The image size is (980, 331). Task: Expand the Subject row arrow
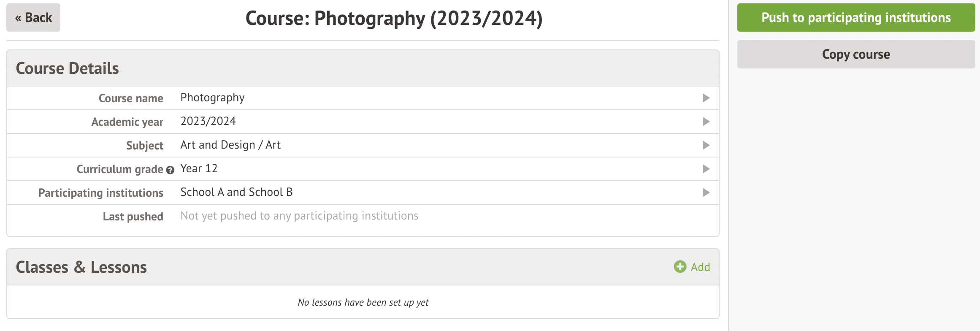(706, 145)
